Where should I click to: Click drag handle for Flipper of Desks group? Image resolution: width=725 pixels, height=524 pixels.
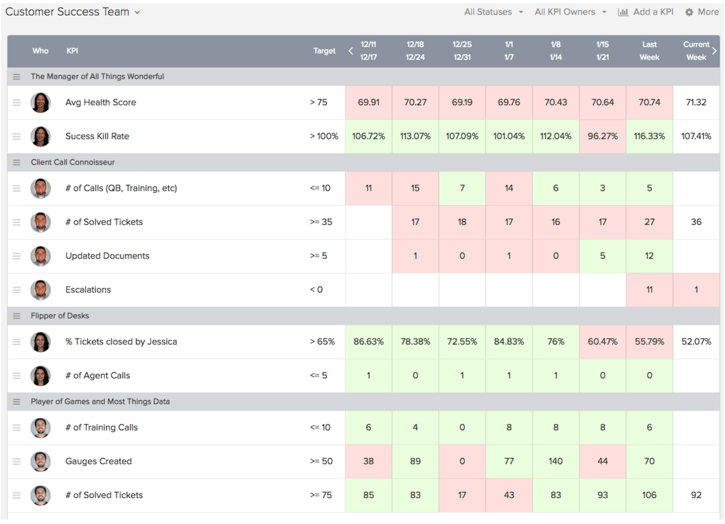(17, 316)
